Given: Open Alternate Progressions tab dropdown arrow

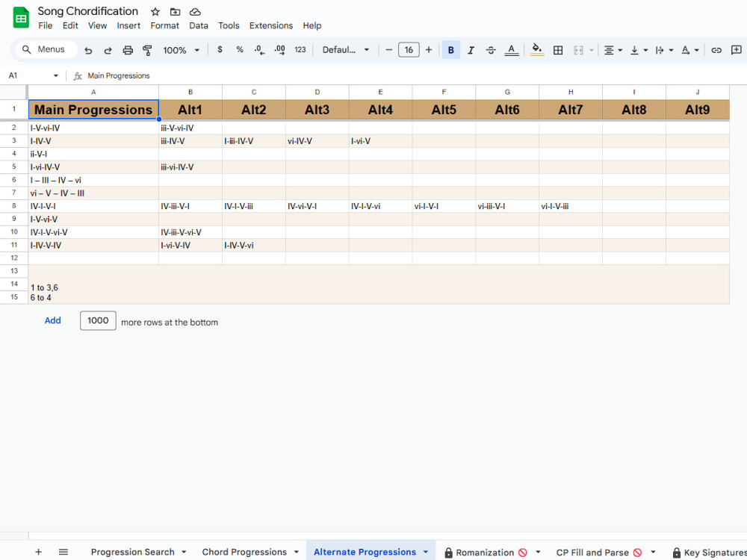Looking at the screenshot, I should click(x=426, y=552).
